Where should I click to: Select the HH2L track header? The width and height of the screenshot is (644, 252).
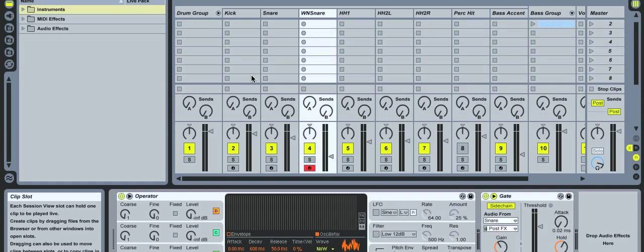pyautogui.click(x=394, y=13)
